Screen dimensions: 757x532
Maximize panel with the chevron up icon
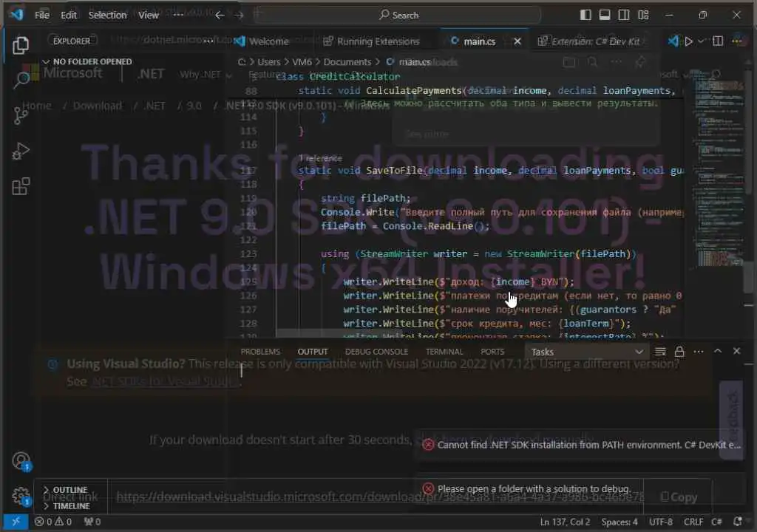coord(717,352)
